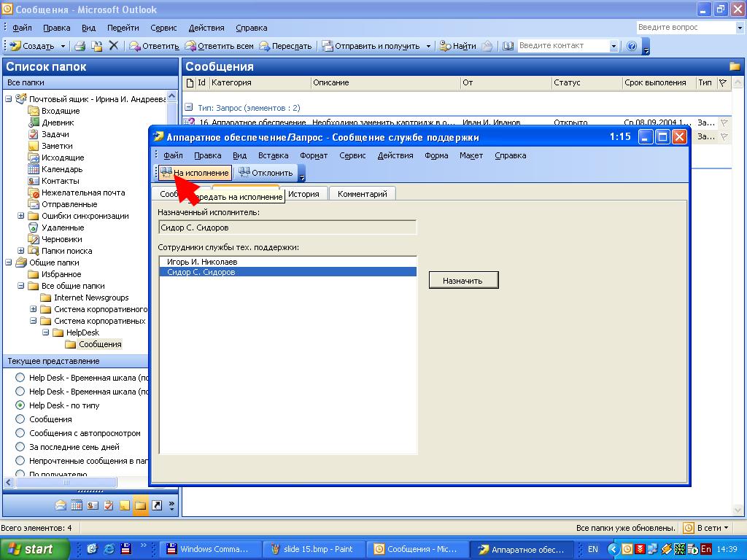Collapse the HelpDesk folder node

coord(46,332)
